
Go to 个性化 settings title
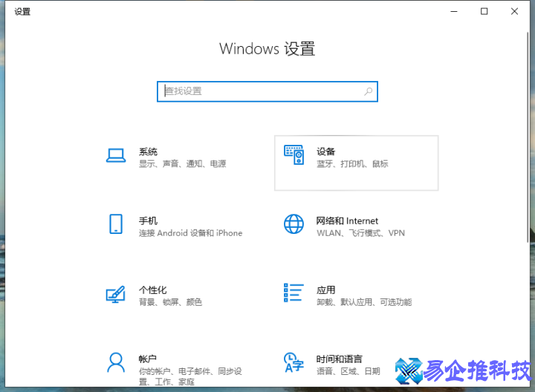coord(152,290)
